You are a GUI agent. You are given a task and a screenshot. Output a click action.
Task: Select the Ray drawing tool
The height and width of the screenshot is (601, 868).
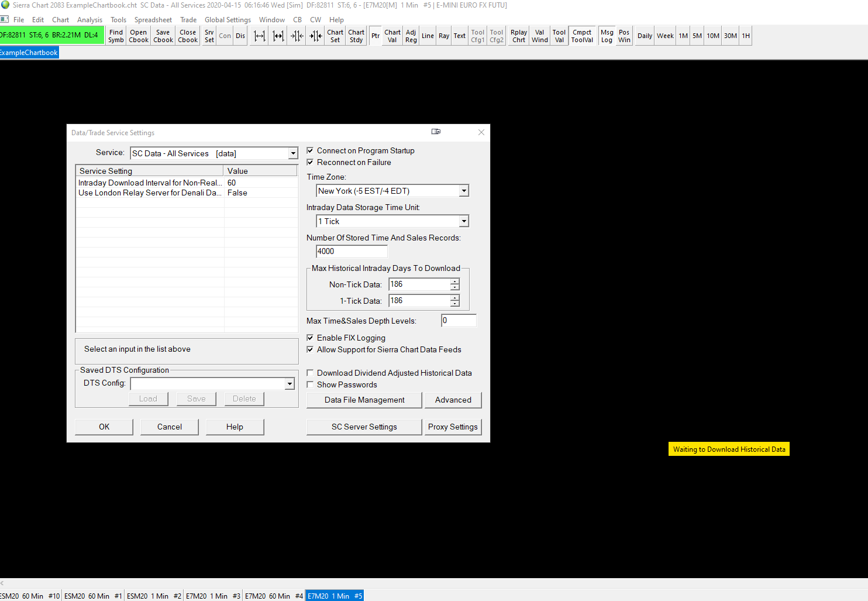click(444, 36)
